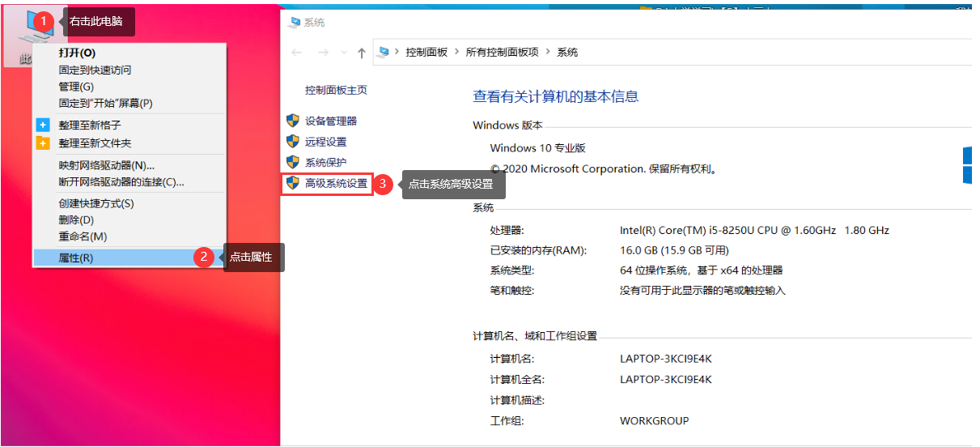Choose 重命名(M) from the context menu
Viewport: 980px width, 447px height.
point(129,236)
